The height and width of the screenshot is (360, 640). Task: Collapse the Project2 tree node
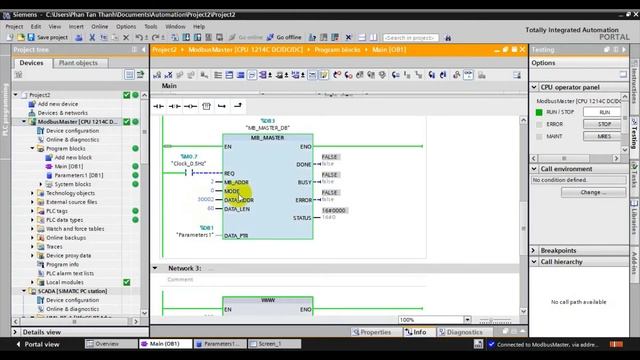point(16,95)
